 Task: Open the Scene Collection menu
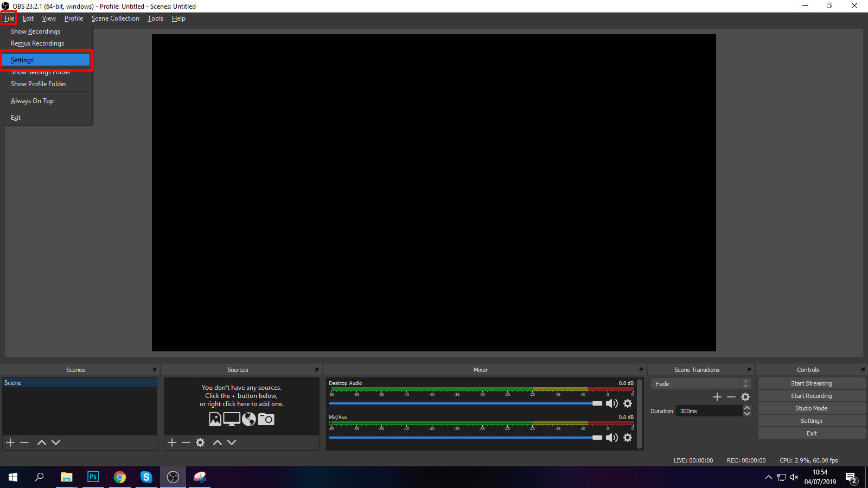click(115, 18)
